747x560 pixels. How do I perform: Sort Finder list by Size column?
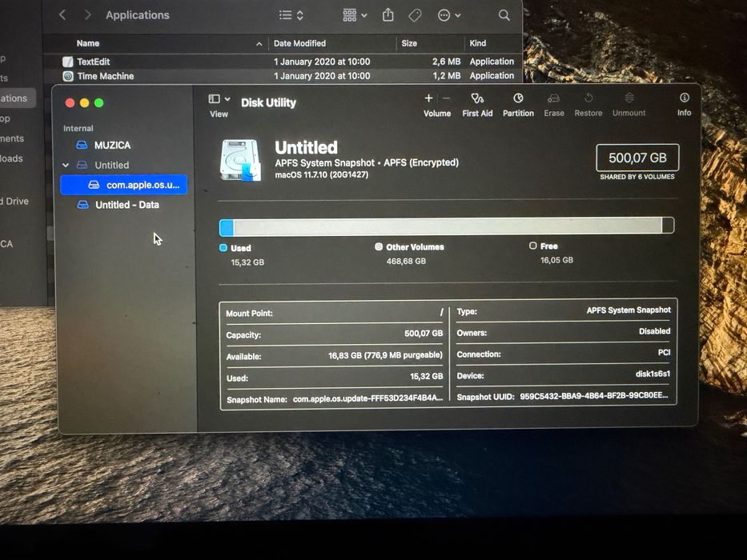pos(409,43)
